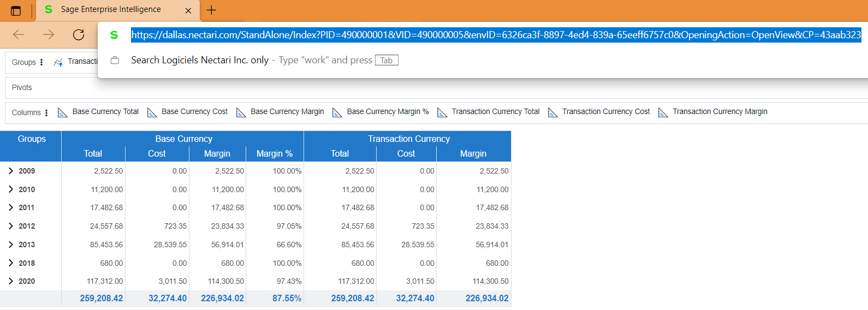Viewport: 868px width, 310px height.
Task: Expand the 2013 group row
Action: click(x=11, y=245)
